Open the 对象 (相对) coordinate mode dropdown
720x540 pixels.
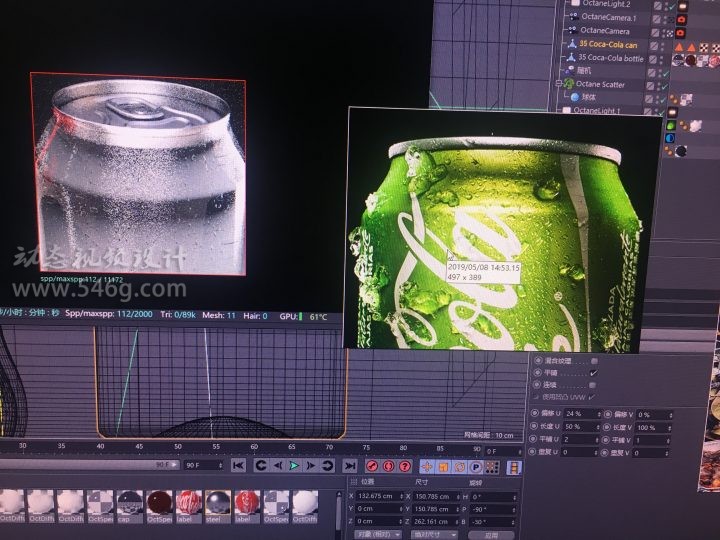pyautogui.click(x=378, y=534)
